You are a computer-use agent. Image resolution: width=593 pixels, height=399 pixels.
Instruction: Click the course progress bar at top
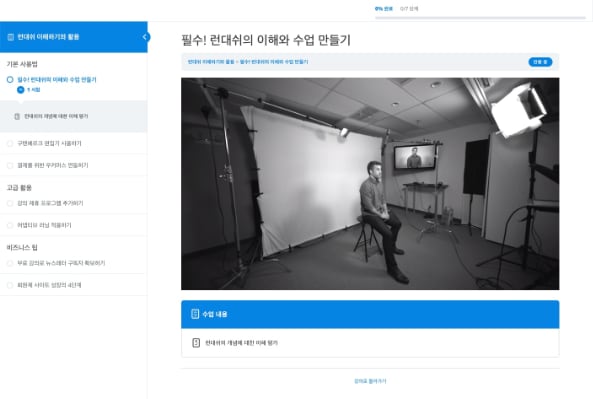tap(480, 17)
